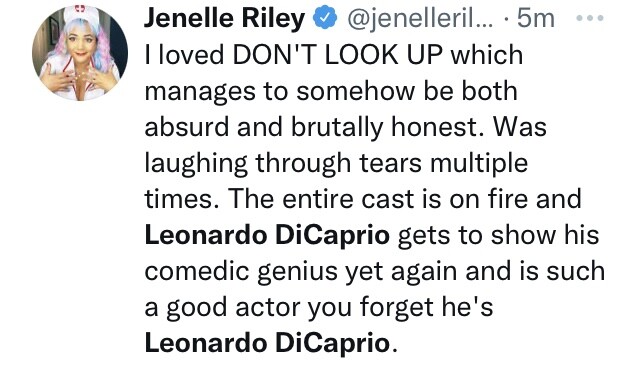Click the words DON'T LOOK UP
Screen dimensions: 640x365
pyautogui.click(x=338, y=55)
